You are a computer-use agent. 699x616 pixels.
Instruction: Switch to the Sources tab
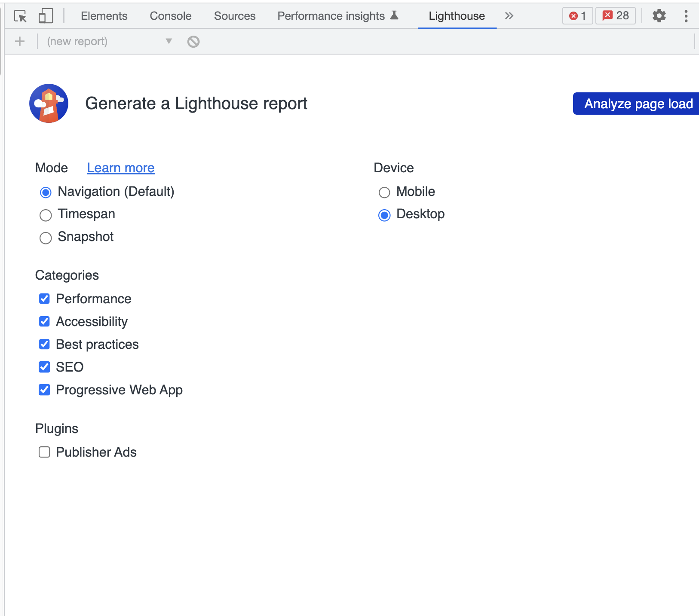[235, 16]
